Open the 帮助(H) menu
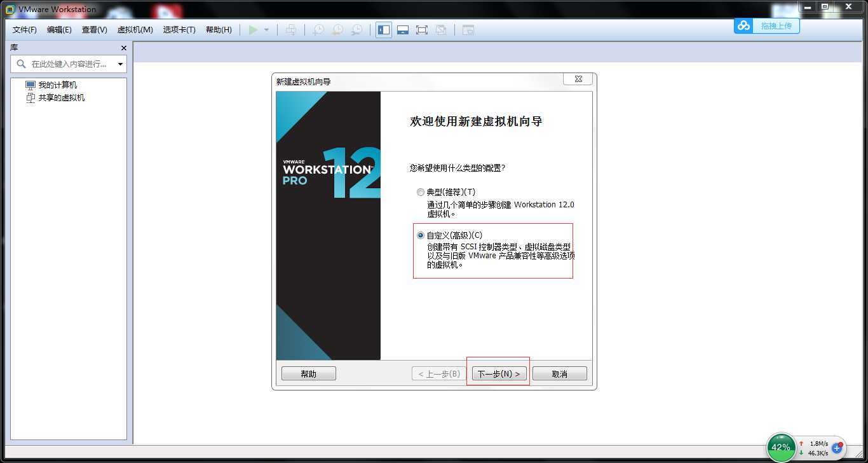 [219, 30]
